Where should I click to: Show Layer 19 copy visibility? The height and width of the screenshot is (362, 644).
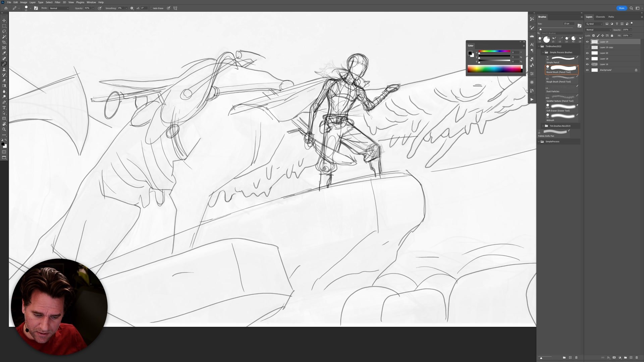(x=587, y=47)
